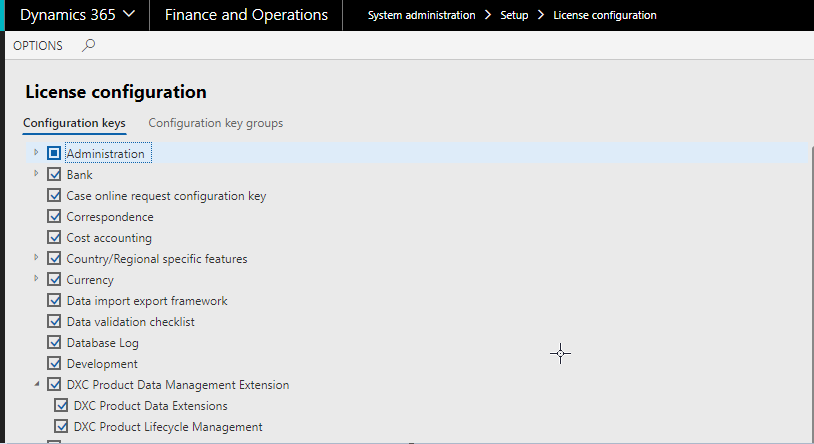Uncheck Country/Regional specific features checkbox

point(54,258)
